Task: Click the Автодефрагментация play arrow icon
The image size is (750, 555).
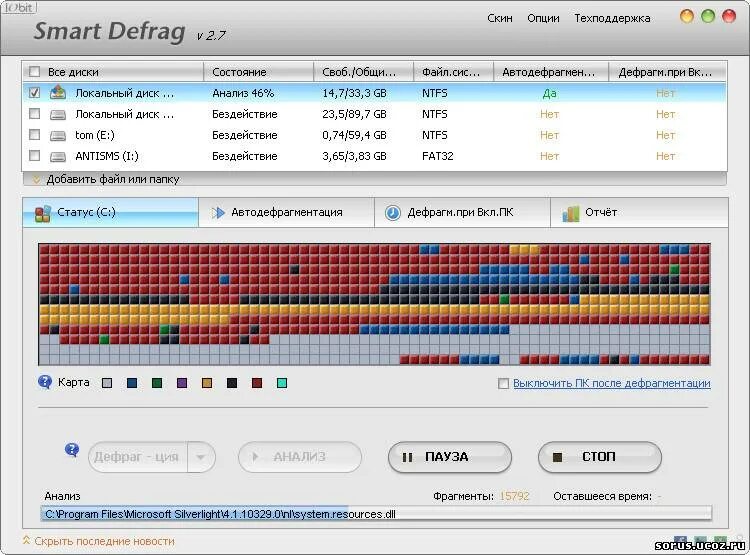Action: [218, 212]
